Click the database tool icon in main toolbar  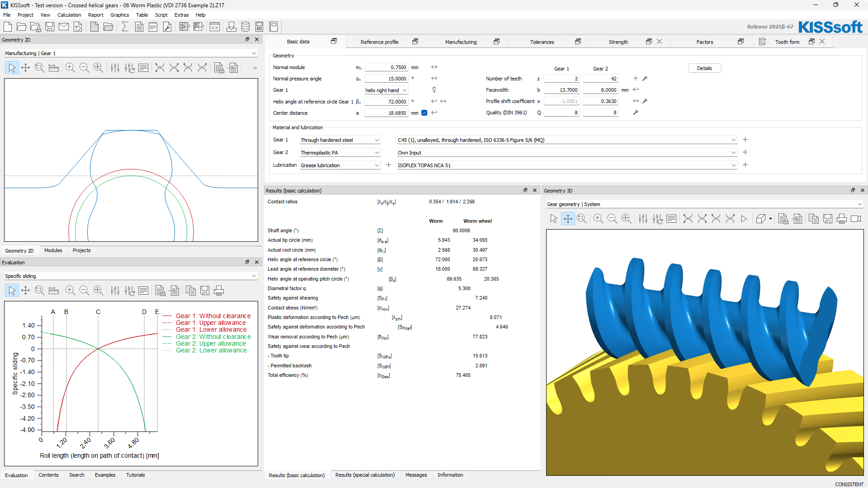pyautogui.click(x=245, y=27)
